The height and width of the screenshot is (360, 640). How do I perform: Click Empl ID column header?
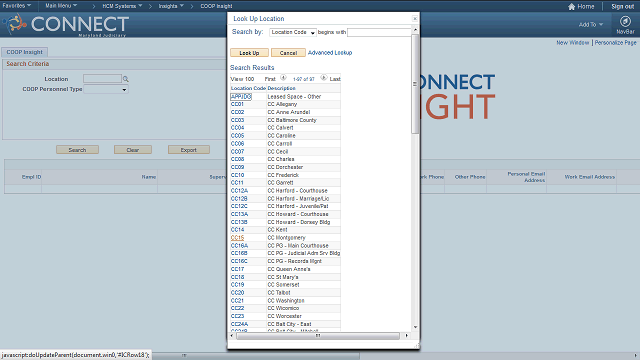point(31,177)
